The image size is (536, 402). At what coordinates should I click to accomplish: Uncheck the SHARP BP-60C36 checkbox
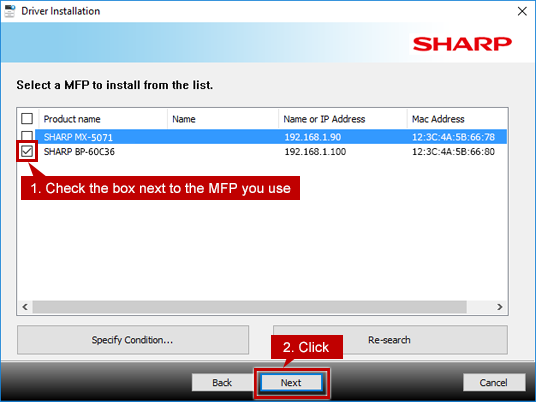tap(27, 151)
